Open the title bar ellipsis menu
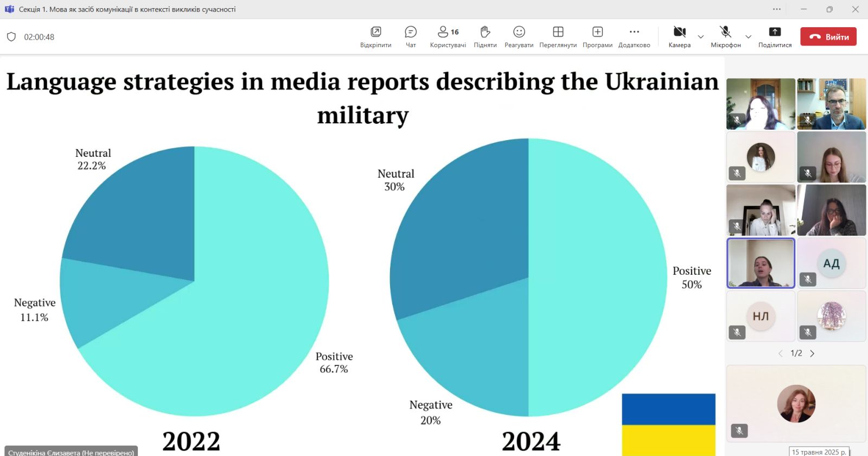Image resolution: width=868 pixels, height=456 pixels. [x=777, y=9]
